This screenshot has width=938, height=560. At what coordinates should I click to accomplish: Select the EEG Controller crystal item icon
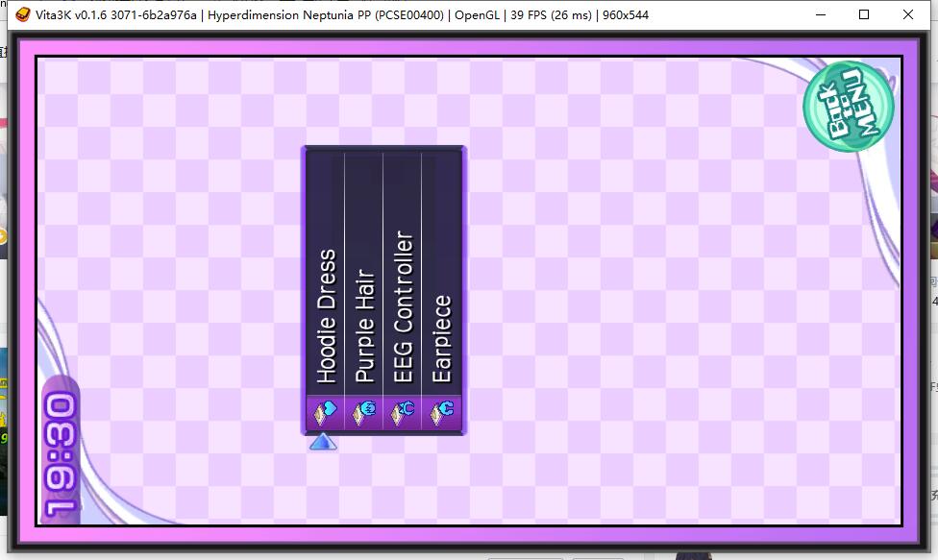(402, 409)
